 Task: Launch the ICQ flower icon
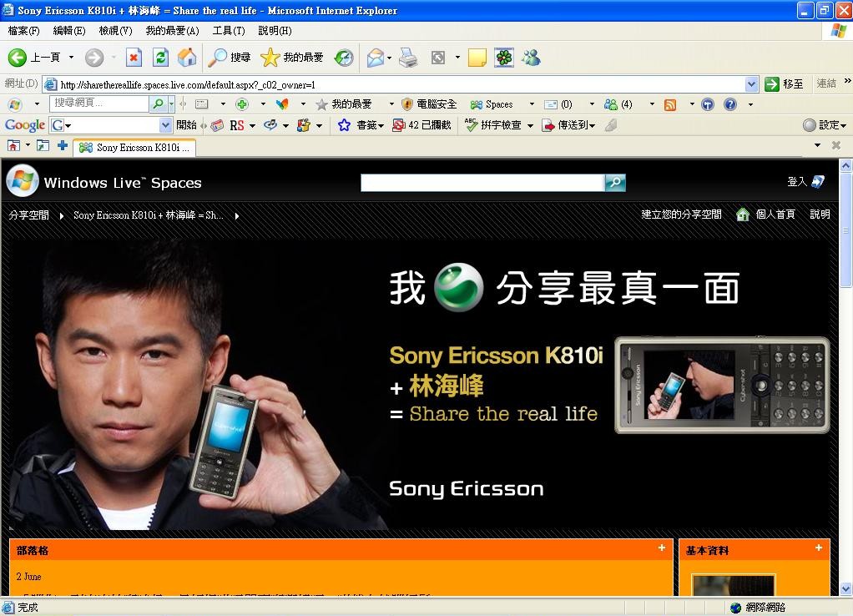click(504, 57)
